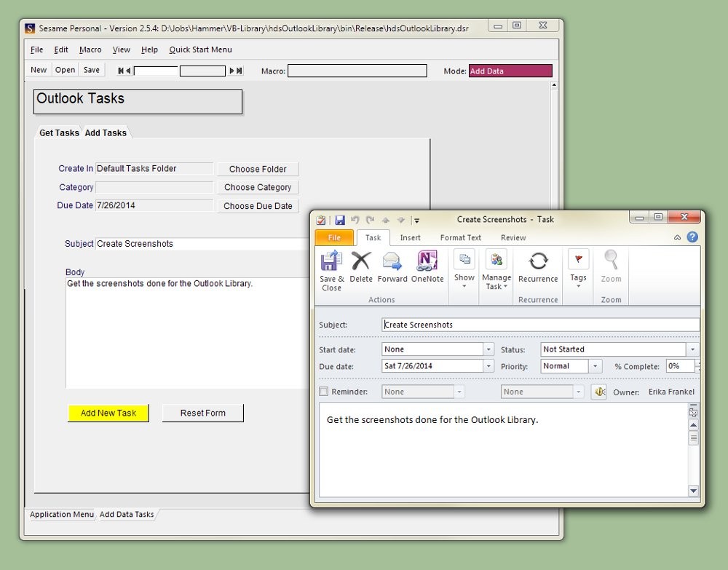The height and width of the screenshot is (570, 728).
Task: Click the magenta Mode Add Data field
Action: coord(510,71)
